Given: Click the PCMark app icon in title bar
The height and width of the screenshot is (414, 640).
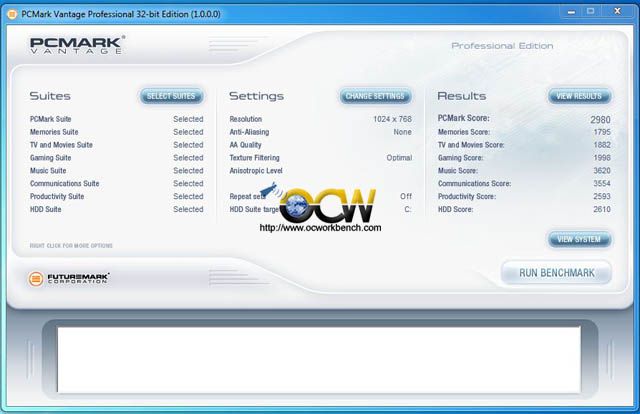Looking at the screenshot, I should [x=12, y=14].
